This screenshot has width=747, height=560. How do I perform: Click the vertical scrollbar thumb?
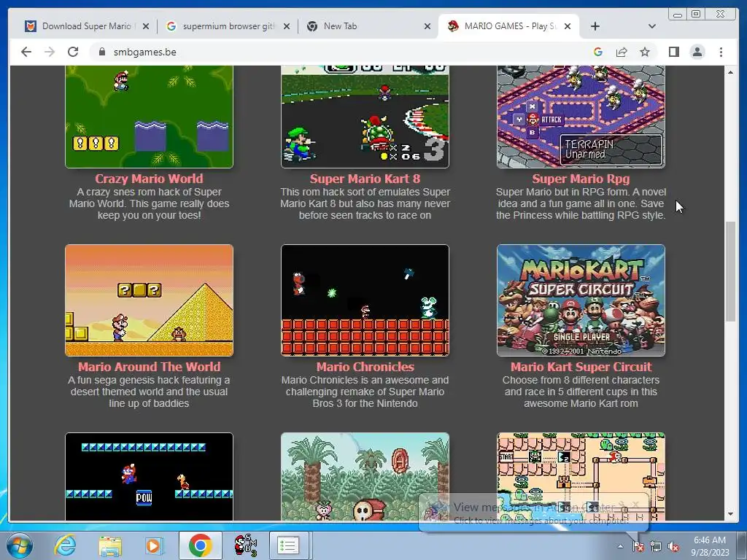[730, 271]
